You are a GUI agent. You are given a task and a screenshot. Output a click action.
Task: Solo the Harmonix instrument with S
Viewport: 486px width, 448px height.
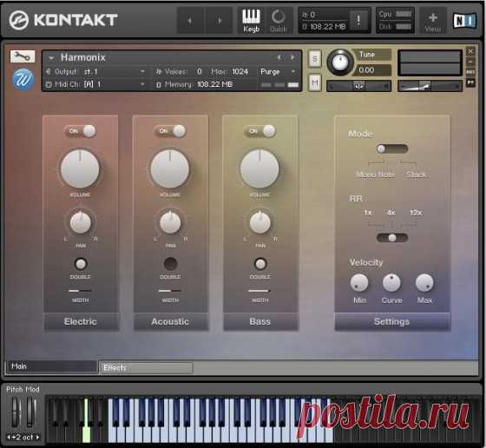pyautogui.click(x=314, y=58)
